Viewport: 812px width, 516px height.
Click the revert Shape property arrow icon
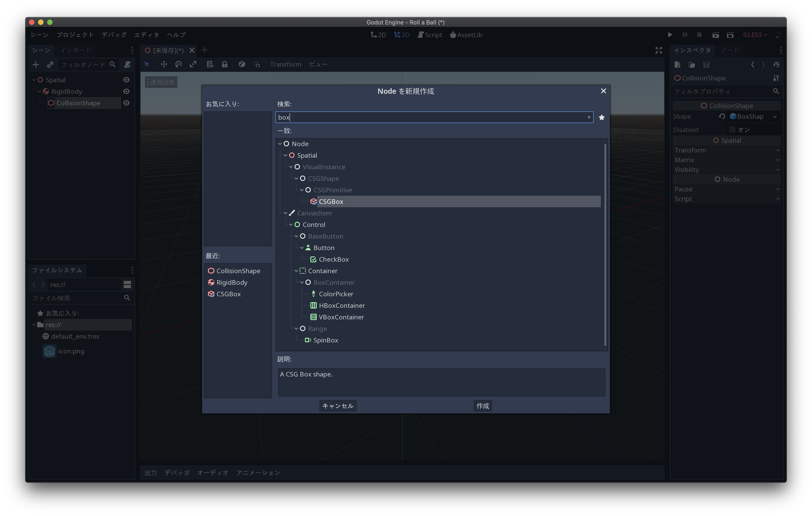(x=722, y=116)
